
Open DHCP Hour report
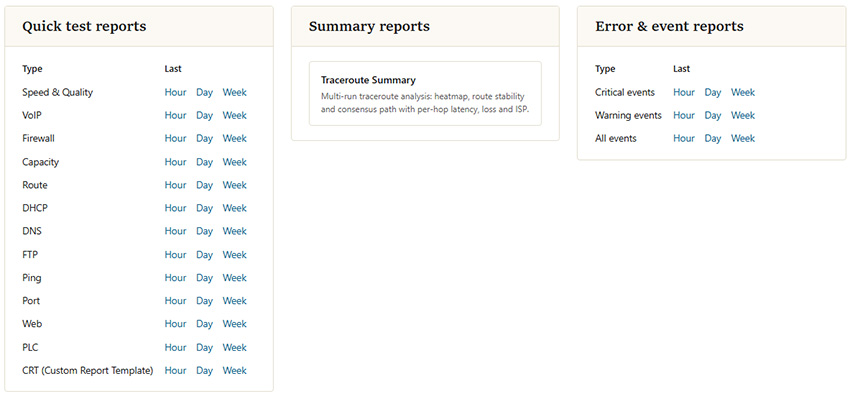[175, 208]
